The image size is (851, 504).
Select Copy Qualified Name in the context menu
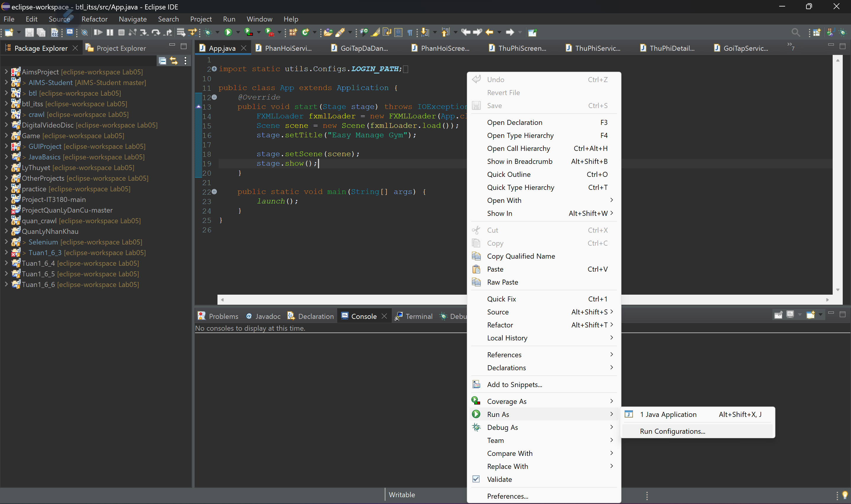point(521,256)
